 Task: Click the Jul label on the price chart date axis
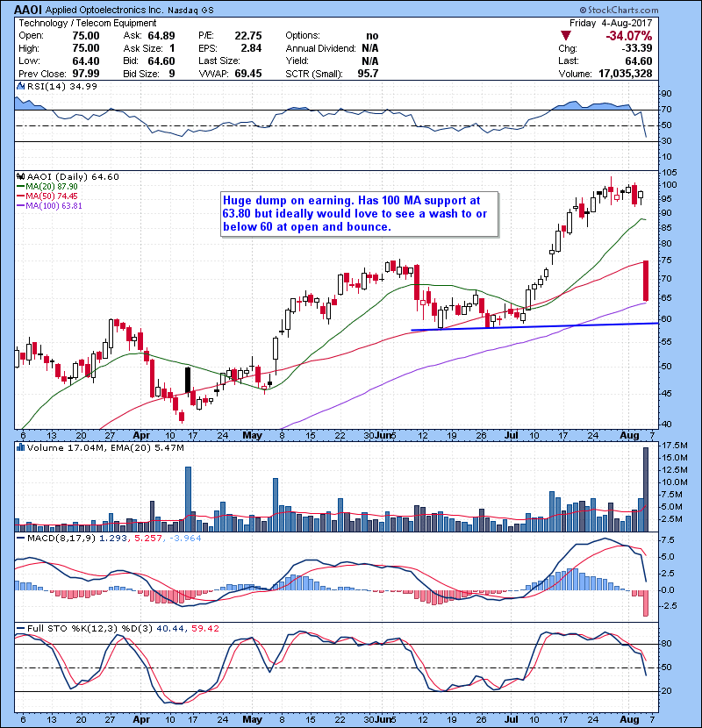[512, 436]
